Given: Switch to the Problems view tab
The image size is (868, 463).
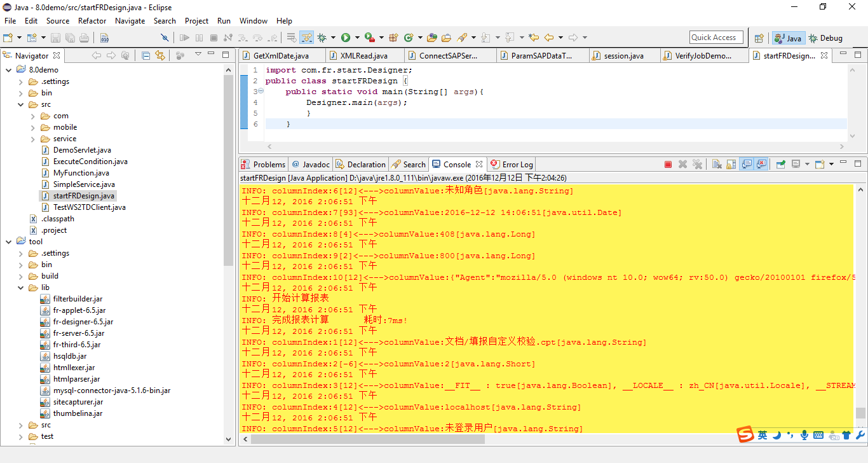Looking at the screenshot, I should coord(264,164).
